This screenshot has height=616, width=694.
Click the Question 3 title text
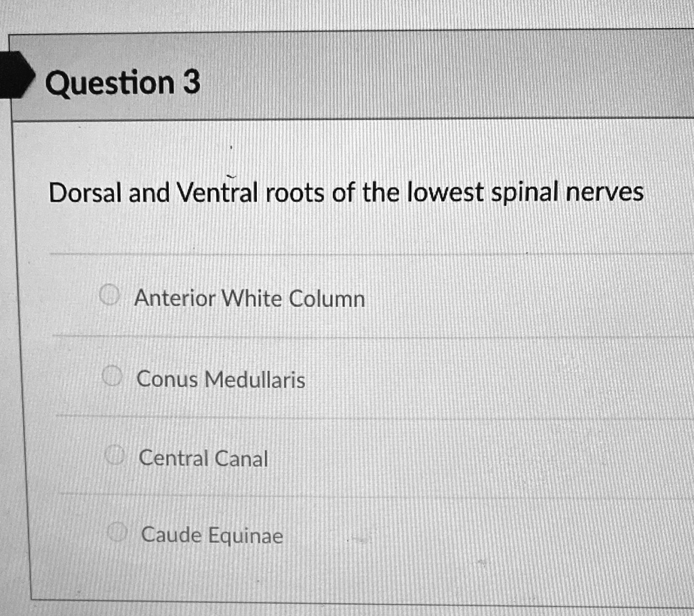[x=122, y=83]
